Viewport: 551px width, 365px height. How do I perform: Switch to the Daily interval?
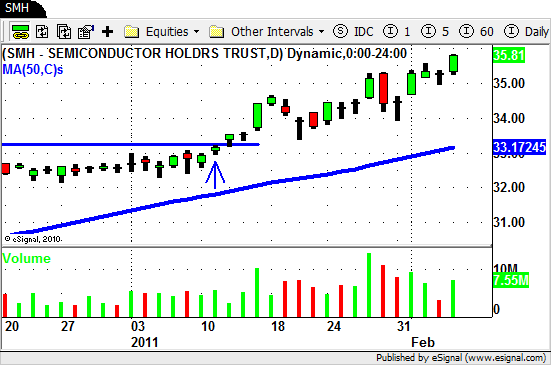coord(537,32)
